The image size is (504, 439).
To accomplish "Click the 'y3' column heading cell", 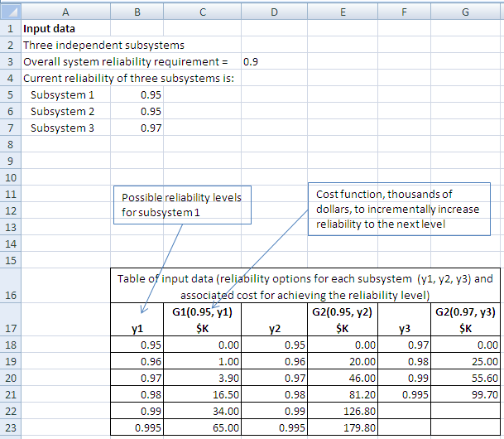I will (x=404, y=320).
